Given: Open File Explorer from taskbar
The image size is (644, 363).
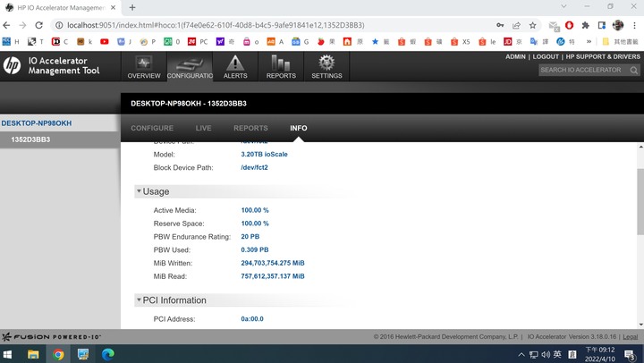Looking at the screenshot, I should click(33, 354).
